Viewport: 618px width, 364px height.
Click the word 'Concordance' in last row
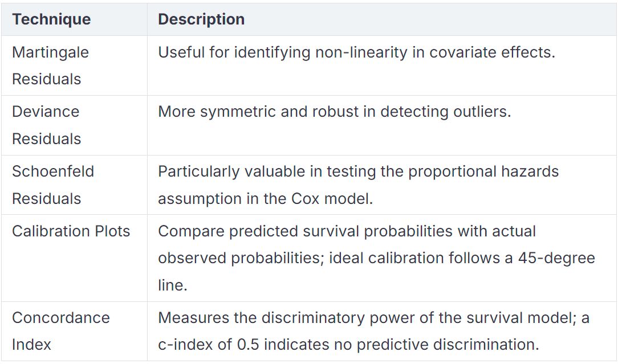tap(61, 318)
